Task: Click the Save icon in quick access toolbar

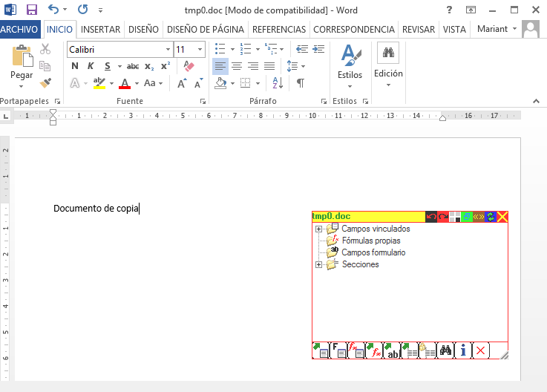Action: coord(32,10)
